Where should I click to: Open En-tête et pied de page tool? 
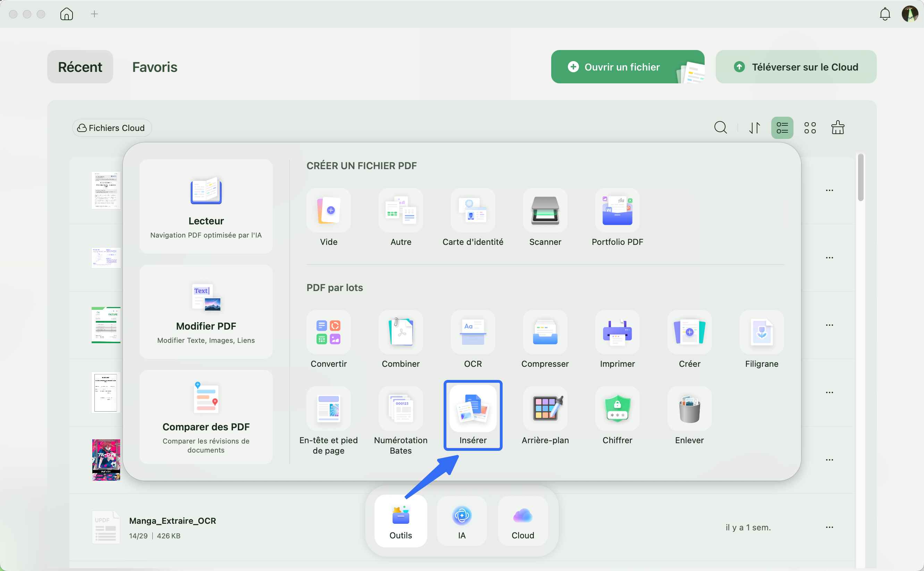tap(328, 408)
